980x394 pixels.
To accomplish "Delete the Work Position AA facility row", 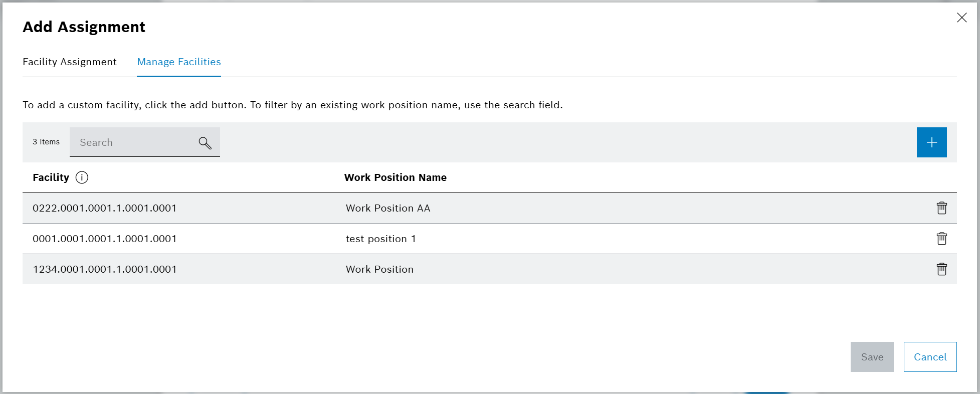I will (x=941, y=208).
